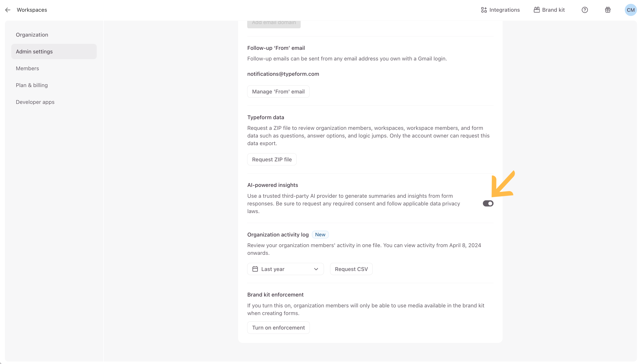This screenshot has width=638, height=364.
Task: Expand the Last year dropdown
Action: 285,269
